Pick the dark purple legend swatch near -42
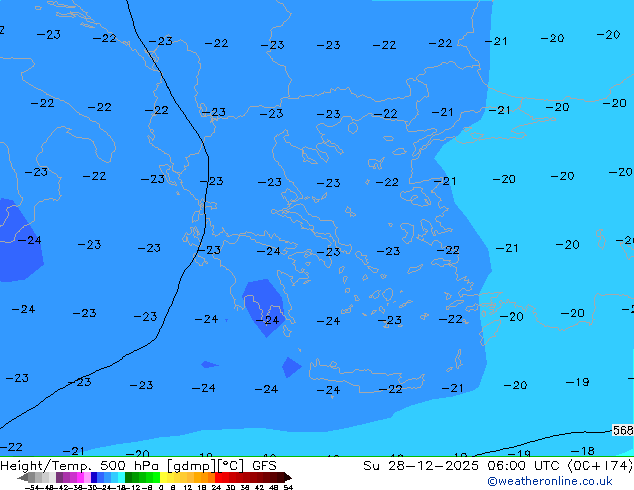The width and height of the screenshot is (634, 490). [59, 477]
